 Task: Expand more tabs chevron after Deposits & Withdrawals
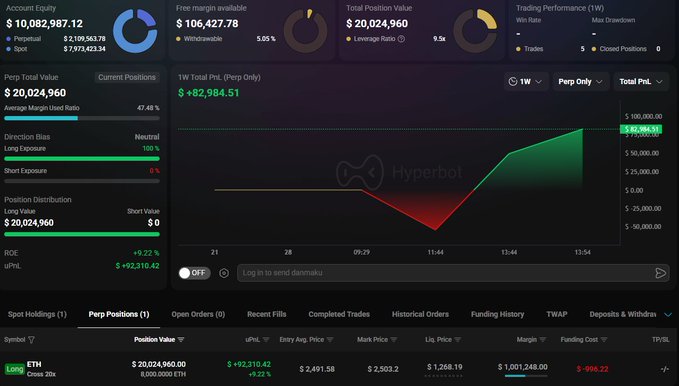668,315
